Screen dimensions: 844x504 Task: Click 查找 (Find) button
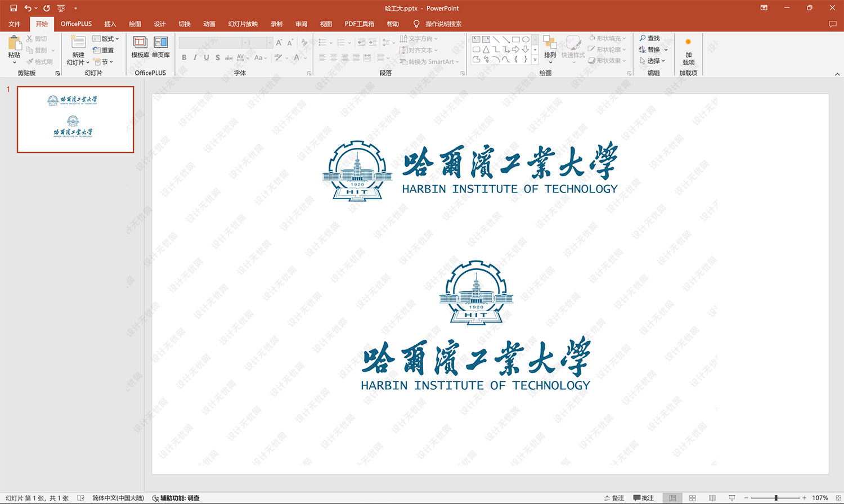pos(650,38)
